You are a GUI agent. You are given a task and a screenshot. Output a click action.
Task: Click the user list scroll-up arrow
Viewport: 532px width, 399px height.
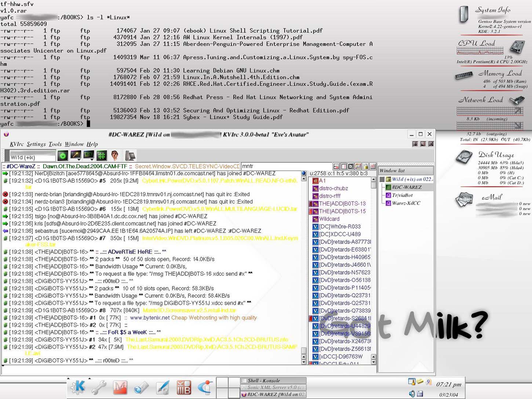(374, 180)
